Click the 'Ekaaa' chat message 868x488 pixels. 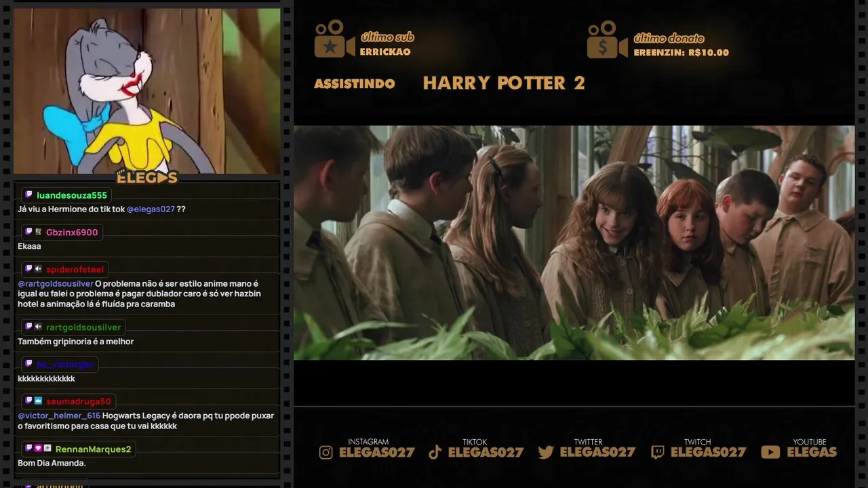tap(29, 247)
